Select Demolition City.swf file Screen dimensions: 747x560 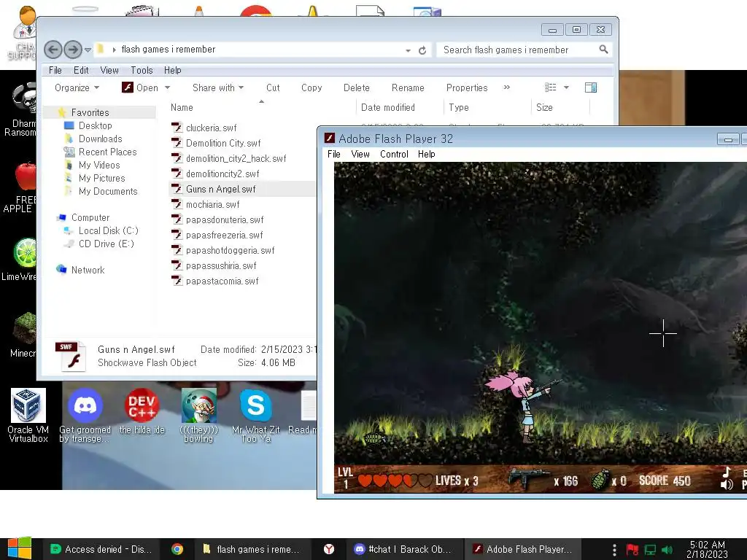tap(223, 143)
